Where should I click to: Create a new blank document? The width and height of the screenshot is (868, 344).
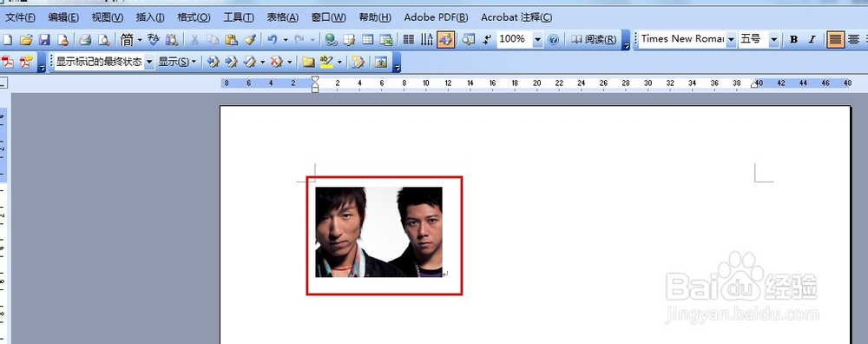click(x=7, y=40)
